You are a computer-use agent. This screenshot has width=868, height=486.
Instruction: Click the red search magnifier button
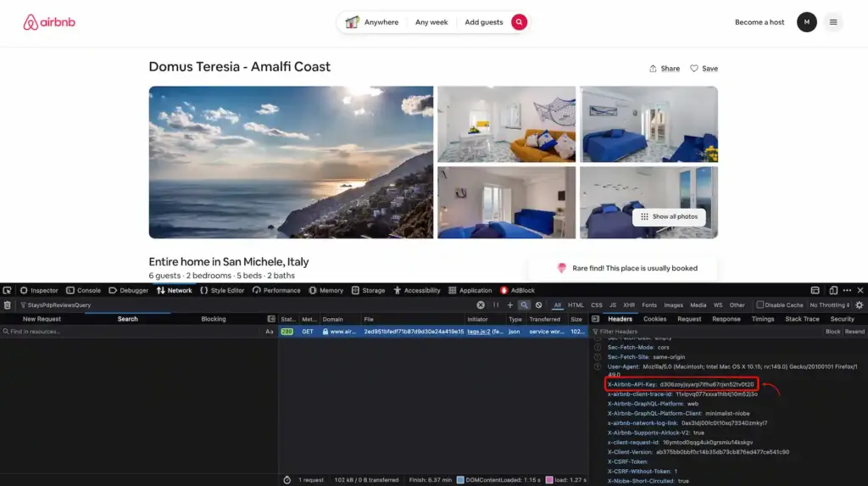coord(519,22)
